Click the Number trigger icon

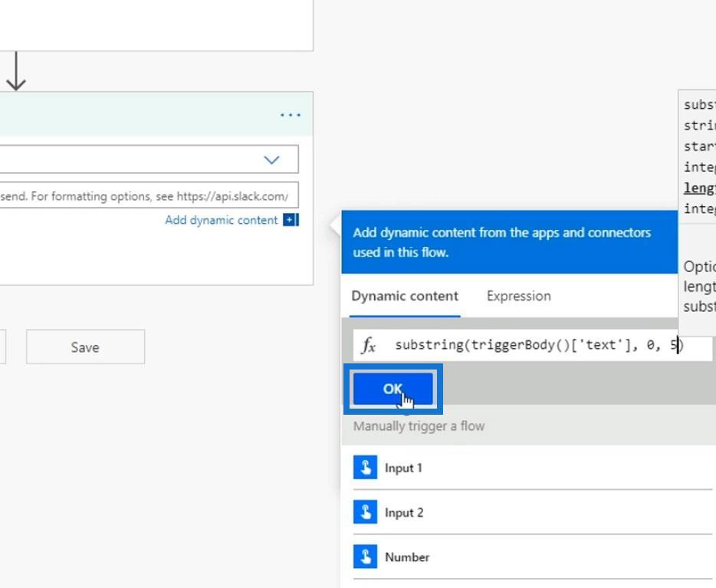coord(366,557)
